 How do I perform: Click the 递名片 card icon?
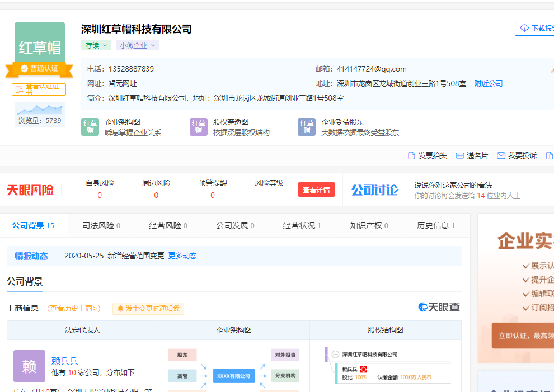460,155
